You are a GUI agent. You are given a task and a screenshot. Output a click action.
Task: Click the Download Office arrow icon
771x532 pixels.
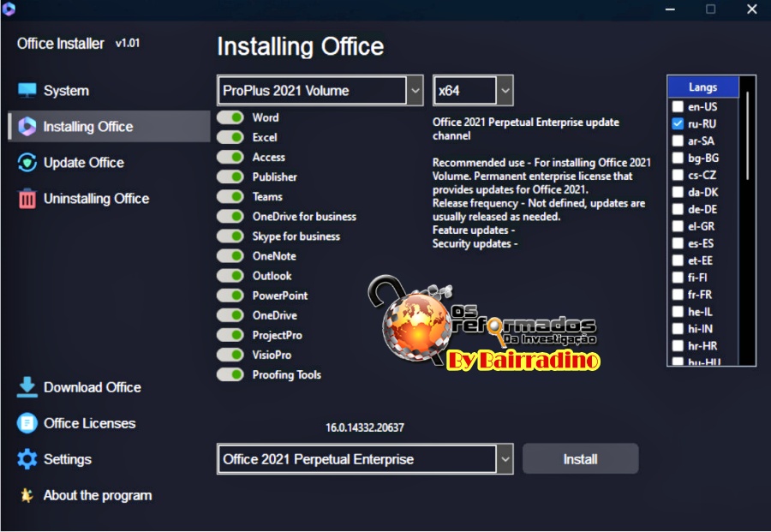[x=27, y=387]
